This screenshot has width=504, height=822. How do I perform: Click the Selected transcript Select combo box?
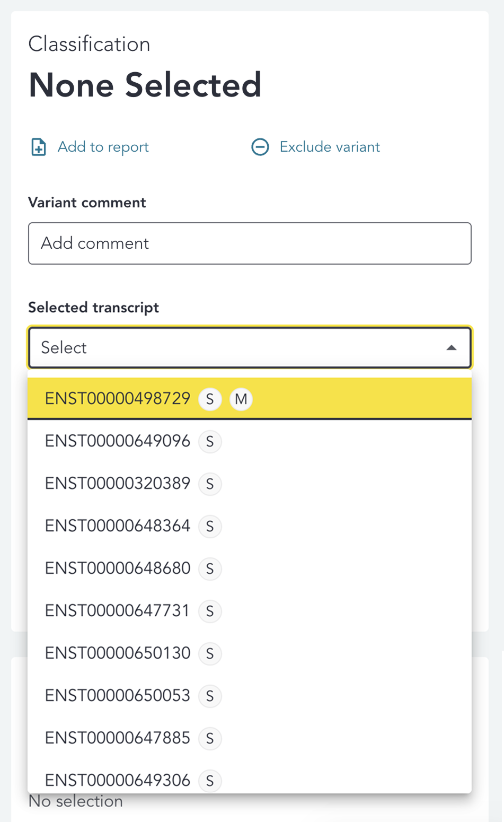[238, 348]
